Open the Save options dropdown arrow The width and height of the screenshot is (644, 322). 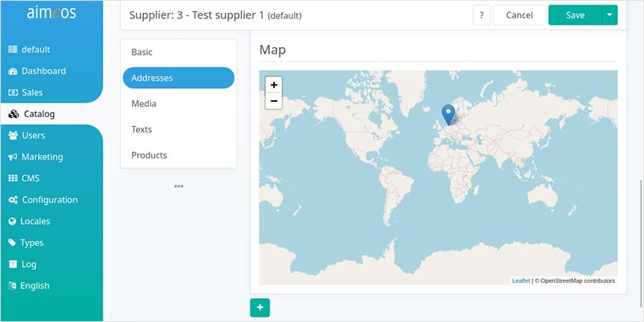point(610,15)
